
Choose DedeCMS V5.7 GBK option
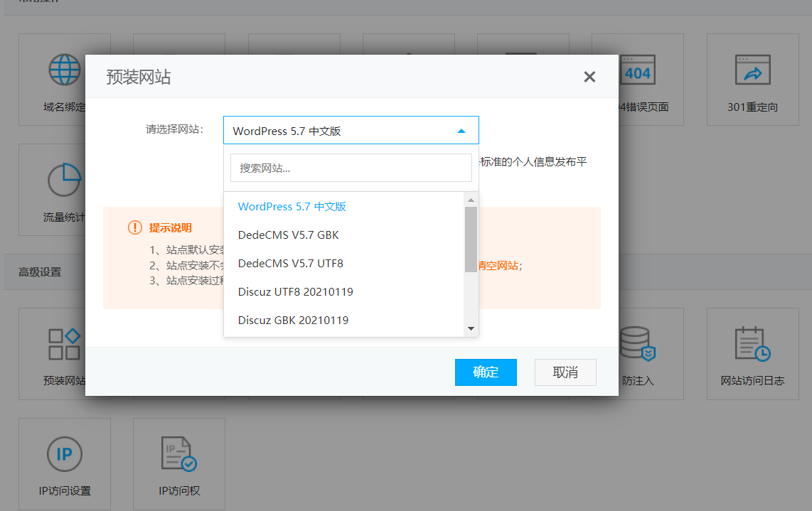tap(344, 235)
